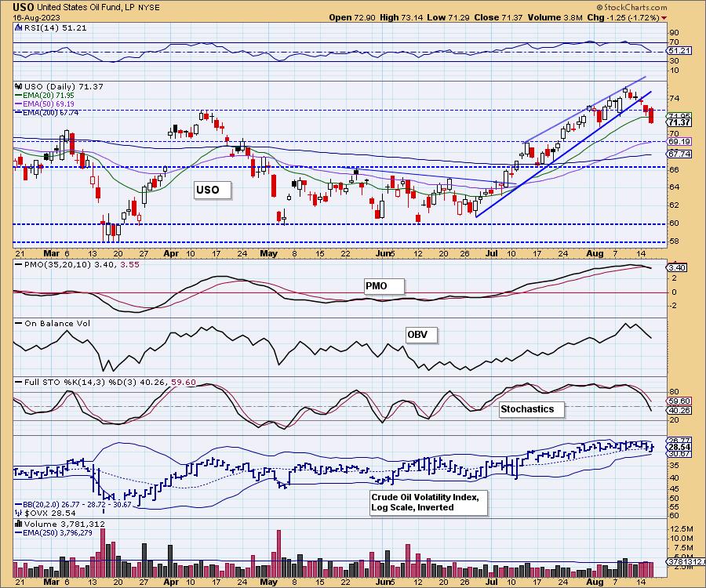706x588 pixels.
Task: Click the 'Volume 3,781,312' legend
Action: tap(60, 524)
